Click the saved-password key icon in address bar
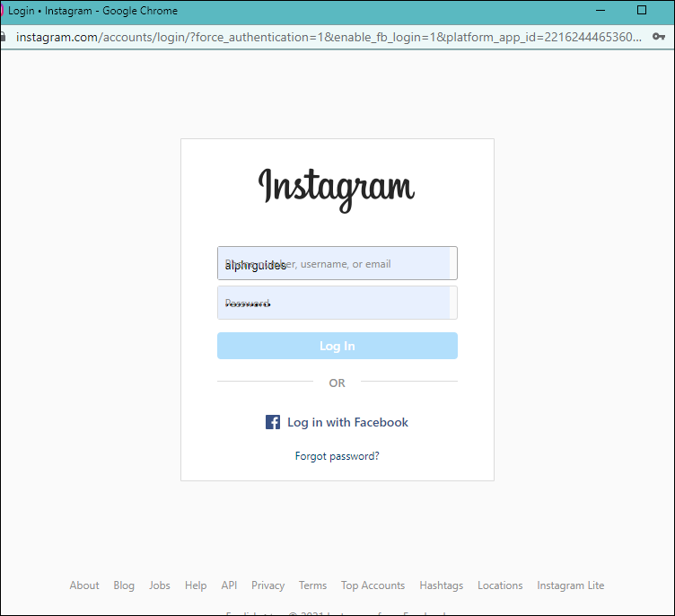Screen dimensions: 675x616 pyautogui.click(x=659, y=37)
